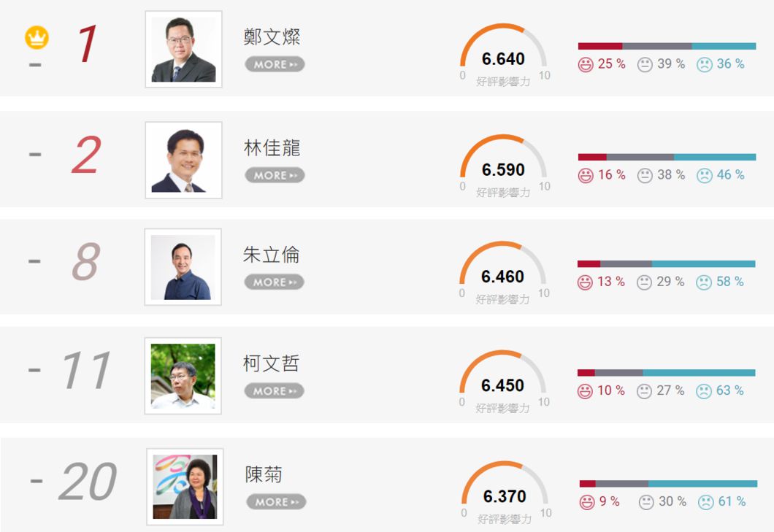Screen dimensions: 774x532
Task: Click the sad face icon beside 61 %
Action: (x=706, y=502)
